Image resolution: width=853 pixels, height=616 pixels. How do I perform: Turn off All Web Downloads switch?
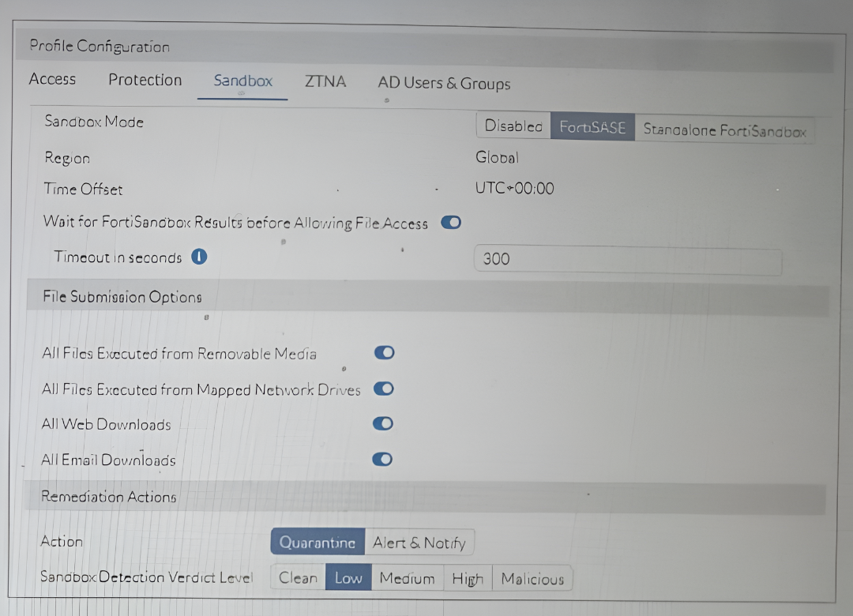(x=382, y=423)
